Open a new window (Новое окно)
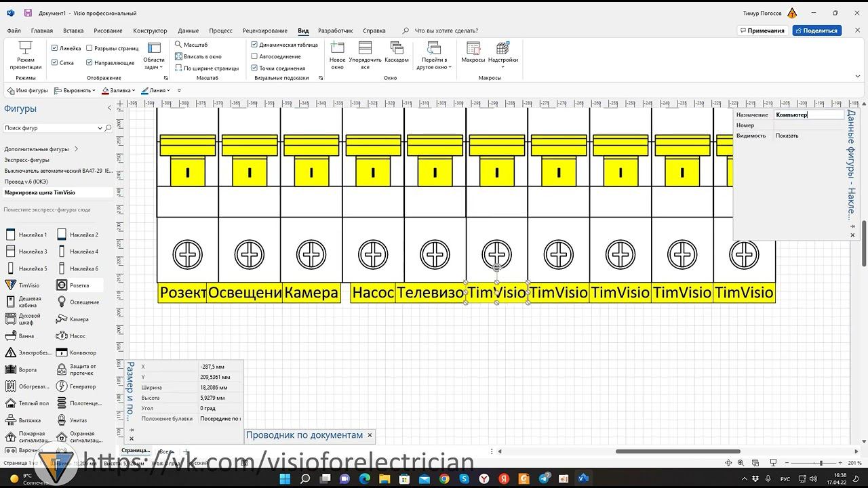Image resolution: width=868 pixels, height=488 pixels. point(337,56)
